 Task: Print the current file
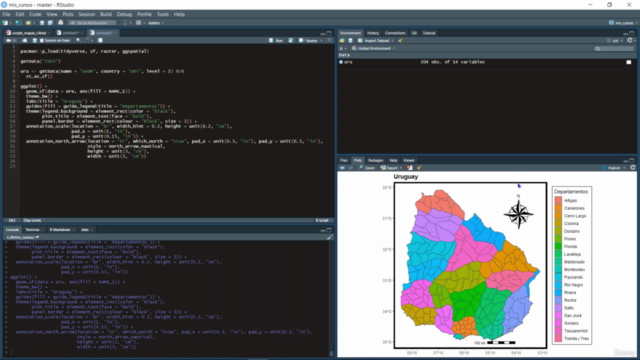[x=60, y=23]
